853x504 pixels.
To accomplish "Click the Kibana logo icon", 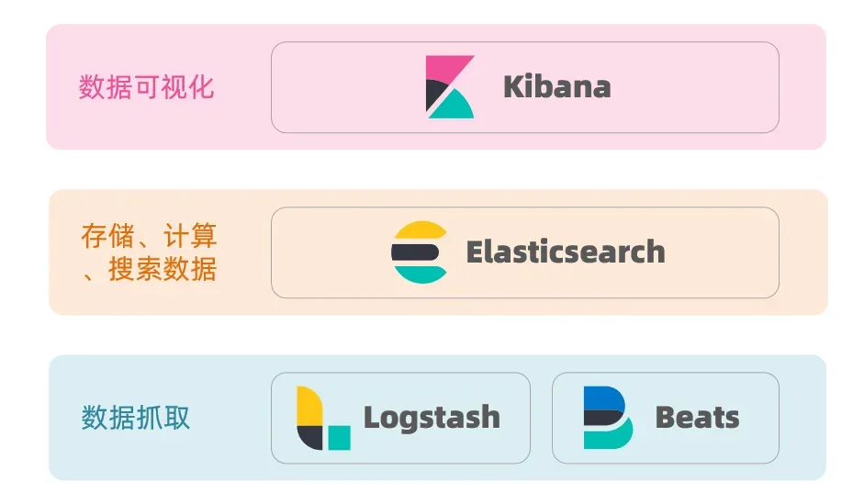I will (449, 87).
